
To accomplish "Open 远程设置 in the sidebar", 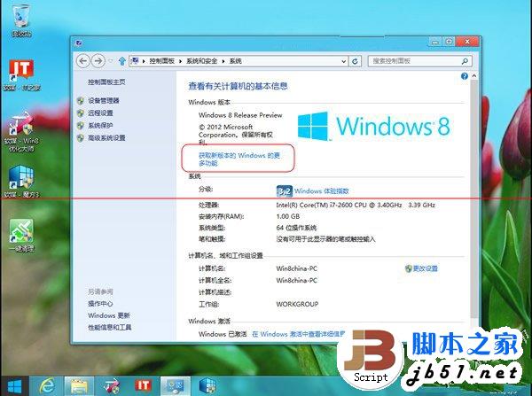I will click(100, 113).
